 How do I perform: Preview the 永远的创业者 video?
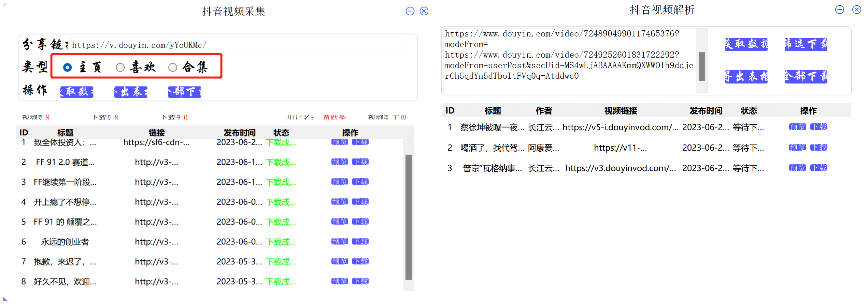(339, 241)
